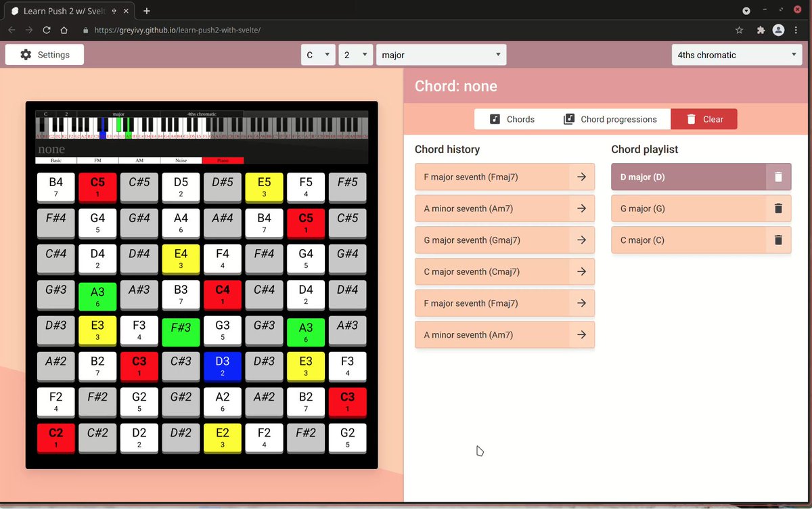Select the Noise synth tab
Image resolution: width=812 pixels, height=509 pixels.
click(x=181, y=160)
